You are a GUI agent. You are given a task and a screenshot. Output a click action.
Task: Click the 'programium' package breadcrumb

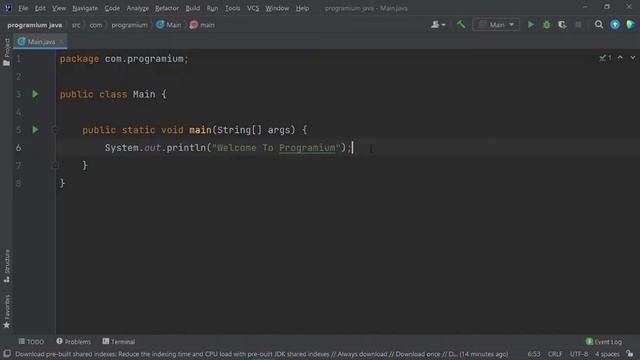(x=129, y=25)
